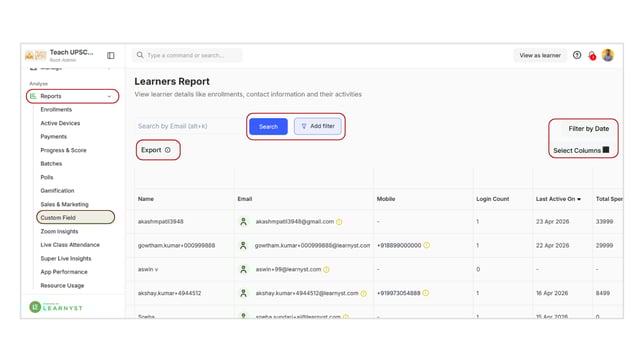Viewport: 644px width, 362px height.
Task: Open Payments report
Action: 53,136
